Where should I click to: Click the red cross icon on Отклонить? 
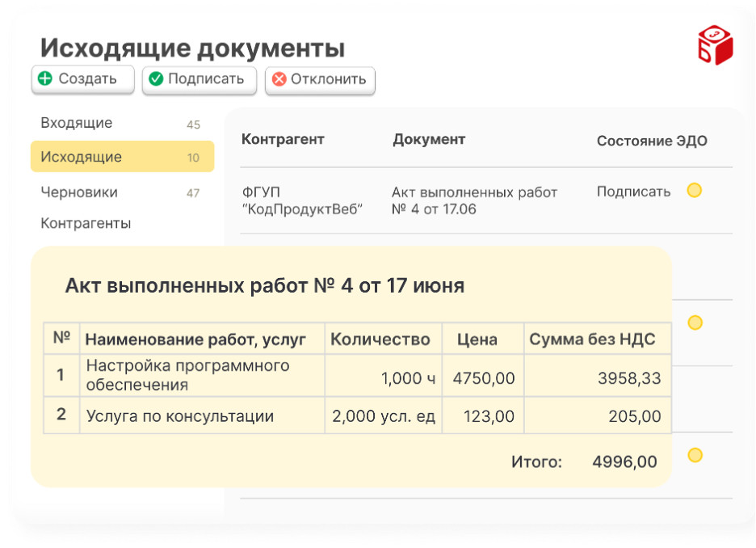279,79
